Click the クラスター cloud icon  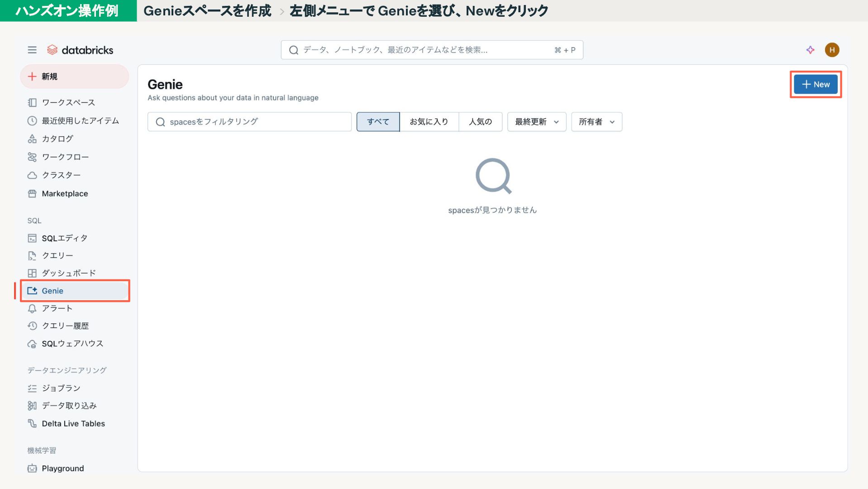[32, 175]
